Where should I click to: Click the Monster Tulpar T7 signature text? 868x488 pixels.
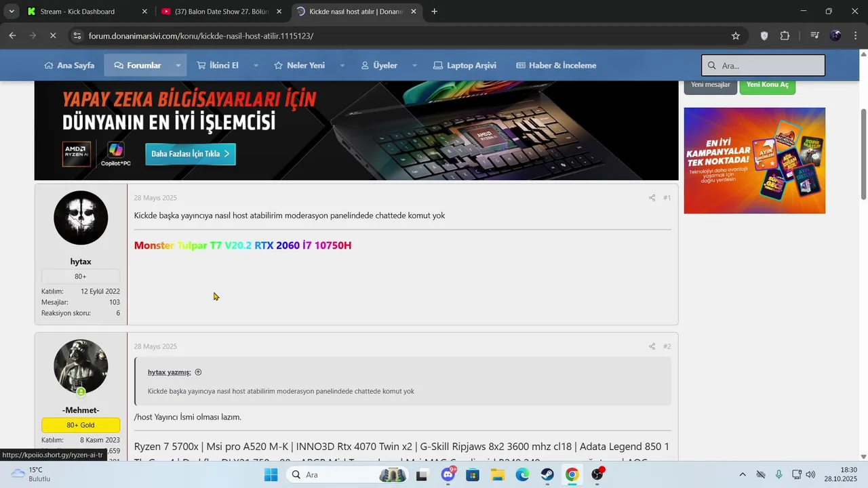pyautogui.click(x=243, y=245)
